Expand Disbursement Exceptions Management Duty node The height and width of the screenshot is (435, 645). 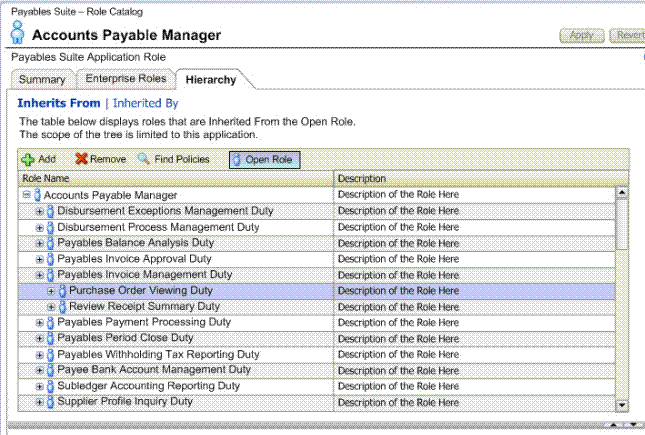pos(39,212)
